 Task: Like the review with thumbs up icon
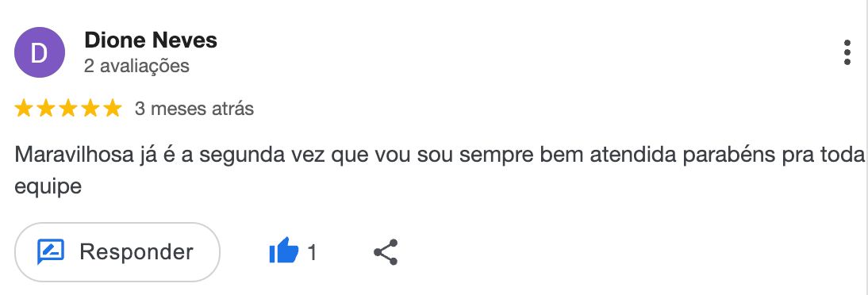[x=283, y=252]
